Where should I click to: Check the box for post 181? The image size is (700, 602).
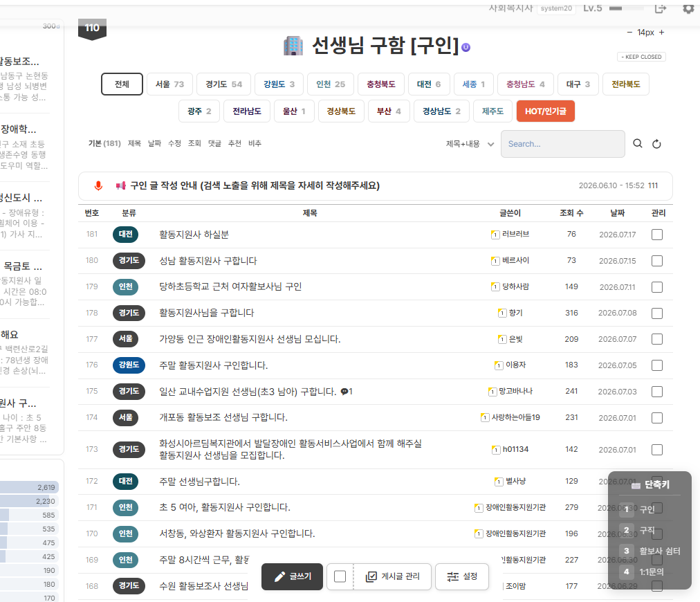tap(656, 235)
